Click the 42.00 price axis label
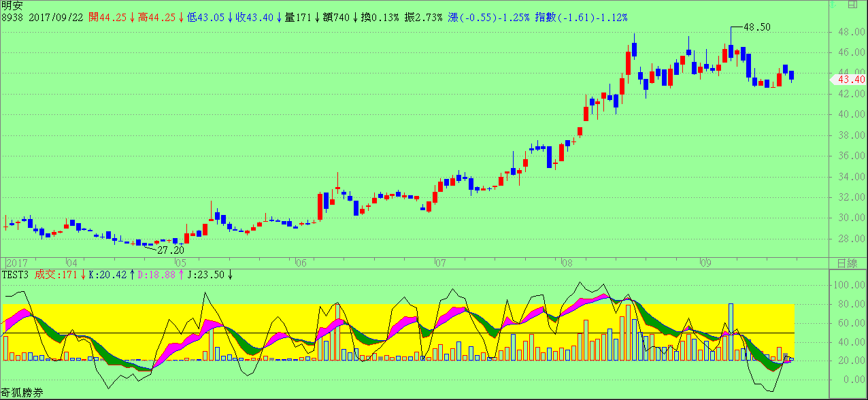The height and width of the screenshot is (400, 868). coord(851,94)
